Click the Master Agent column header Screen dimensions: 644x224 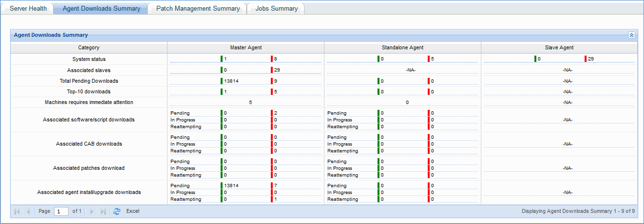[246, 47]
